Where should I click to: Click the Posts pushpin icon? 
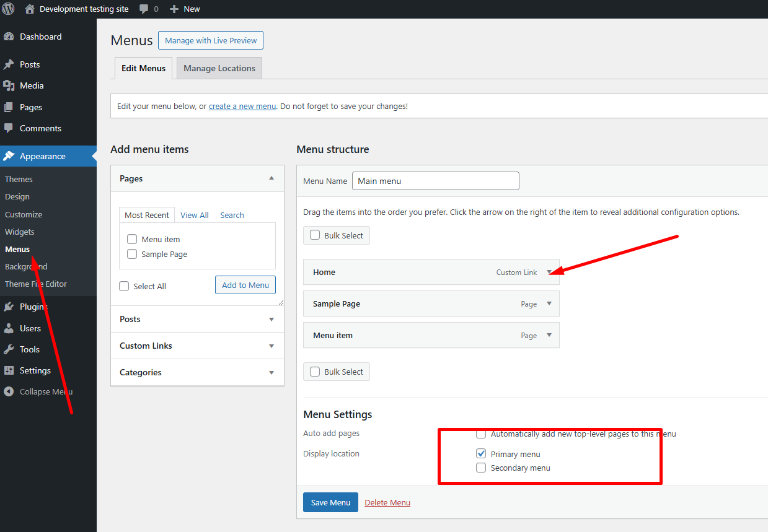click(x=9, y=64)
